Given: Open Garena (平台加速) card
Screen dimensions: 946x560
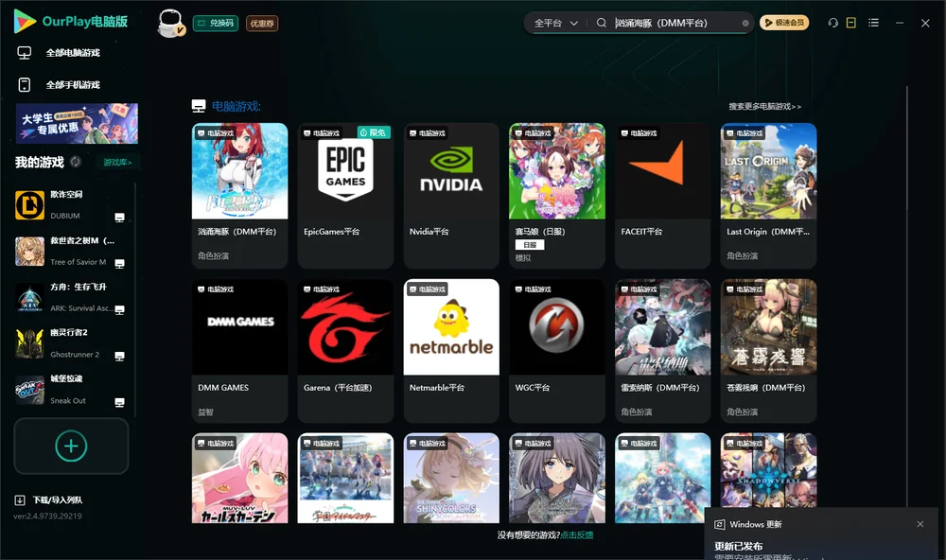Looking at the screenshot, I should [345, 351].
